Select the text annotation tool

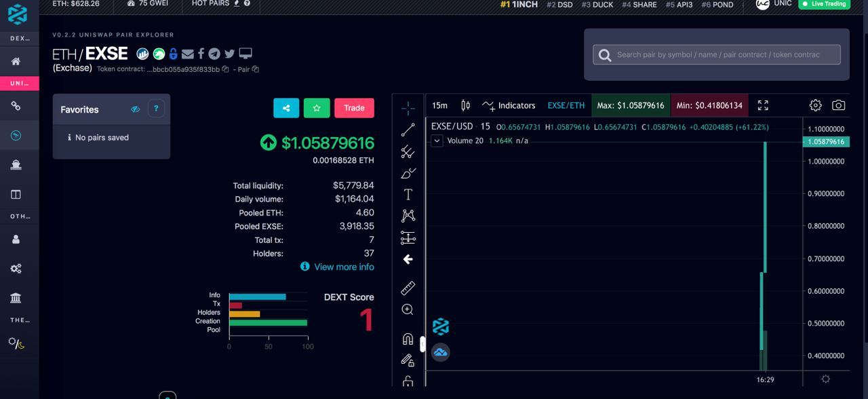[x=408, y=195]
